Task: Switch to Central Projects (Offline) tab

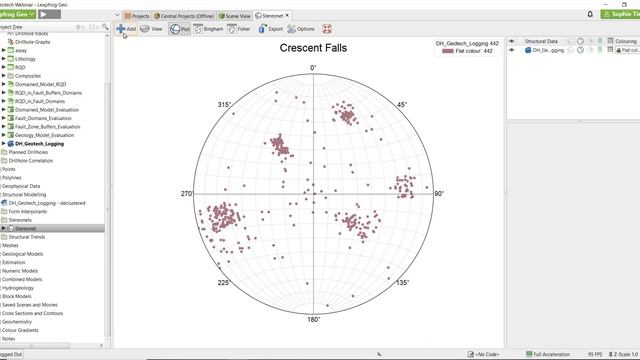Action: click(x=184, y=16)
